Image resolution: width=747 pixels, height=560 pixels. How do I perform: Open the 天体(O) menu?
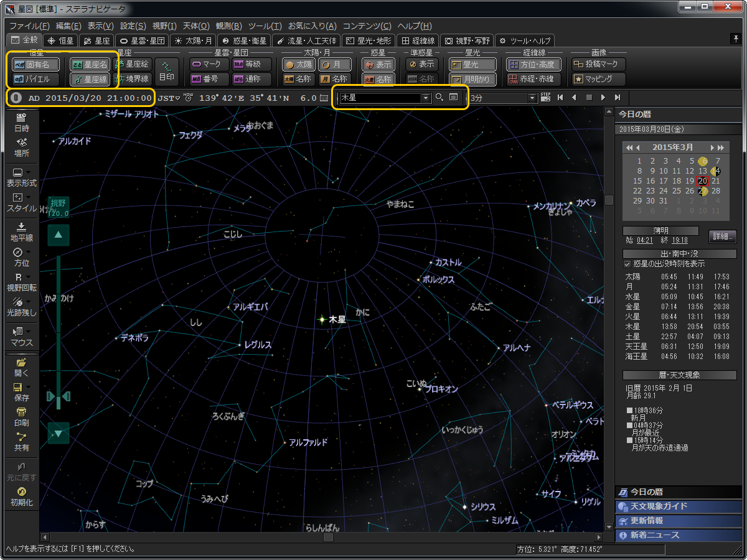pyautogui.click(x=196, y=26)
